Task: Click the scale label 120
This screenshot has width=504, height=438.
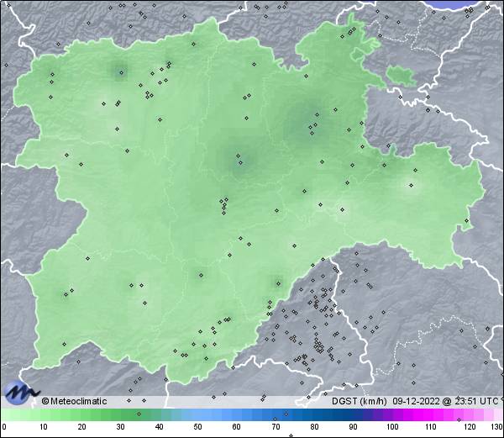Action: point(470,427)
